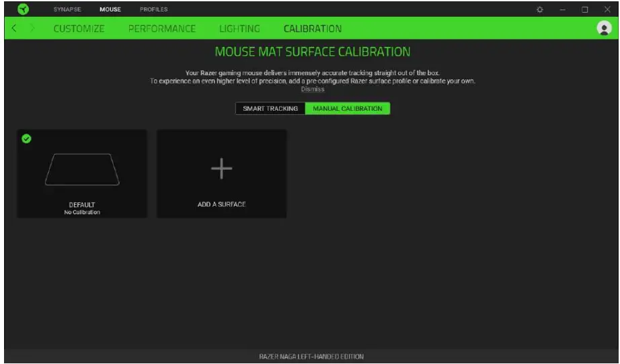This screenshot has width=620, height=364.
Task: Click the Razer logo icon
Action: [x=24, y=9]
